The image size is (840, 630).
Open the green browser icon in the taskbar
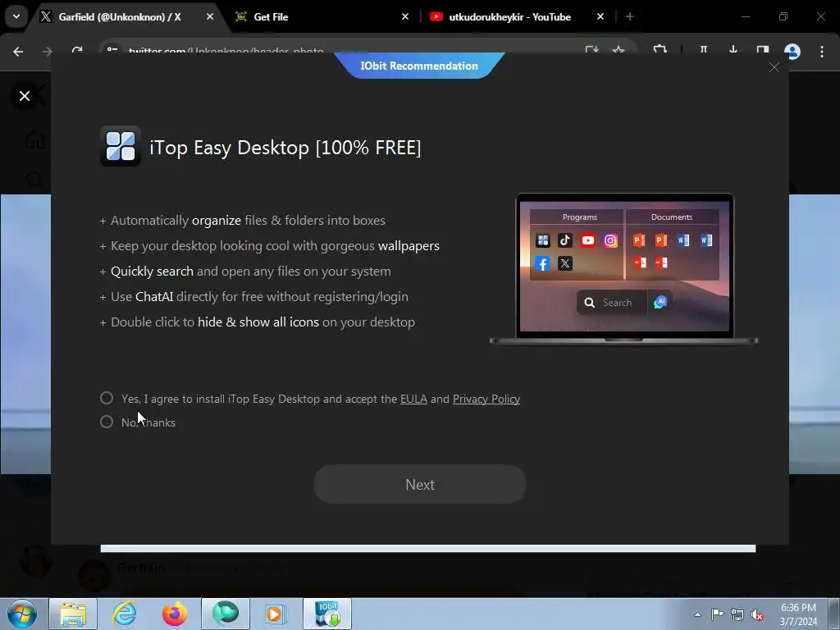click(x=226, y=614)
